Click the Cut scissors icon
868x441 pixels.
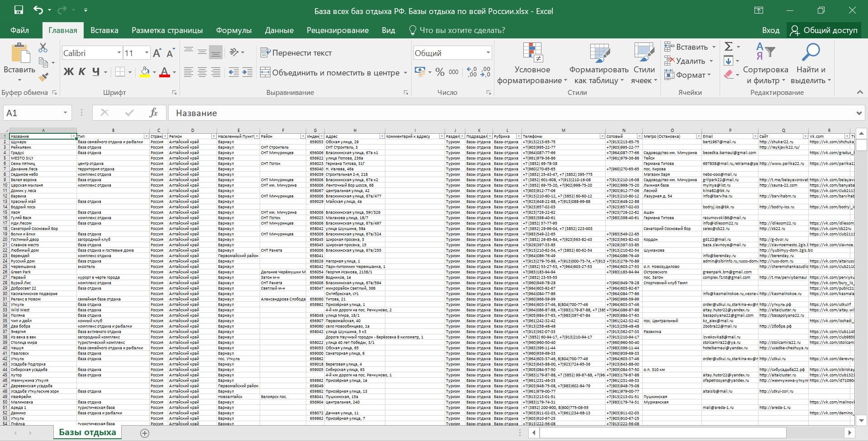[x=43, y=47]
